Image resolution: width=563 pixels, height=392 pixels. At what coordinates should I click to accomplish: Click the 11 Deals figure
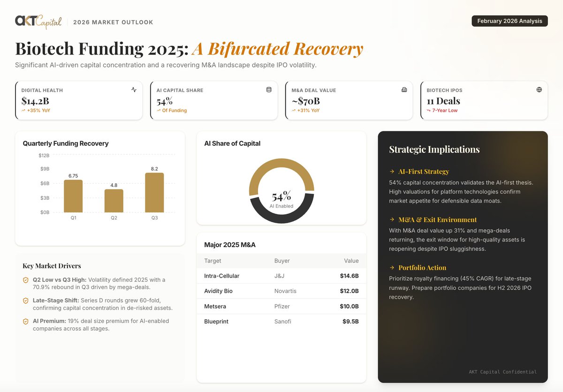pyautogui.click(x=443, y=101)
